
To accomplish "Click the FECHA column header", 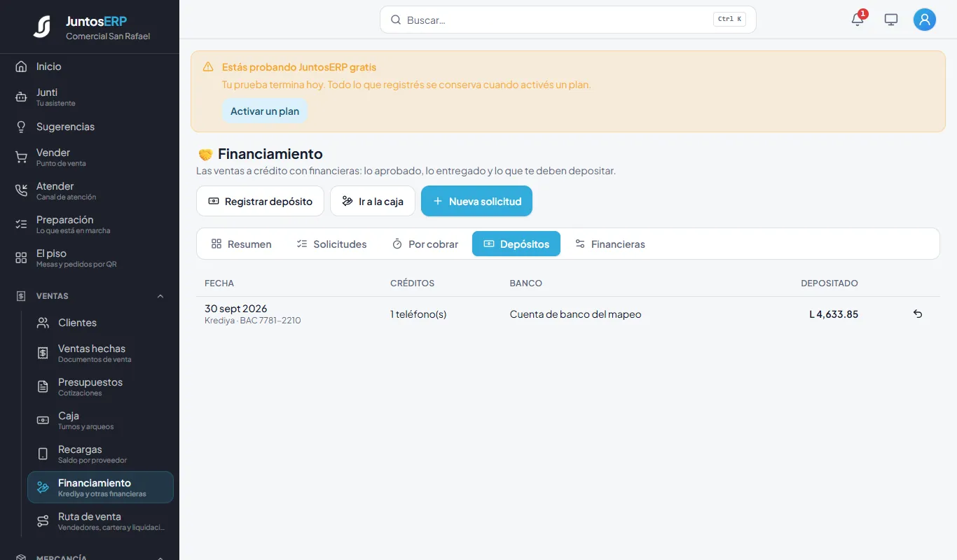I will pyautogui.click(x=219, y=283).
